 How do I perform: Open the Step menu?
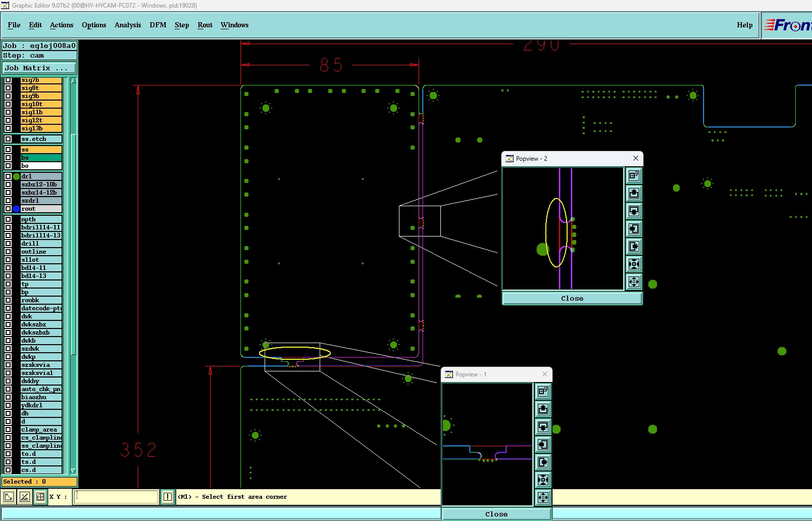(x=182, y=25)
